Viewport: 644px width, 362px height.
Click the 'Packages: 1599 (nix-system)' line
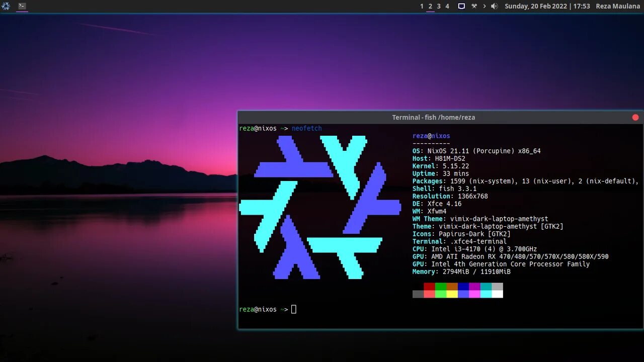coord(526,181)
